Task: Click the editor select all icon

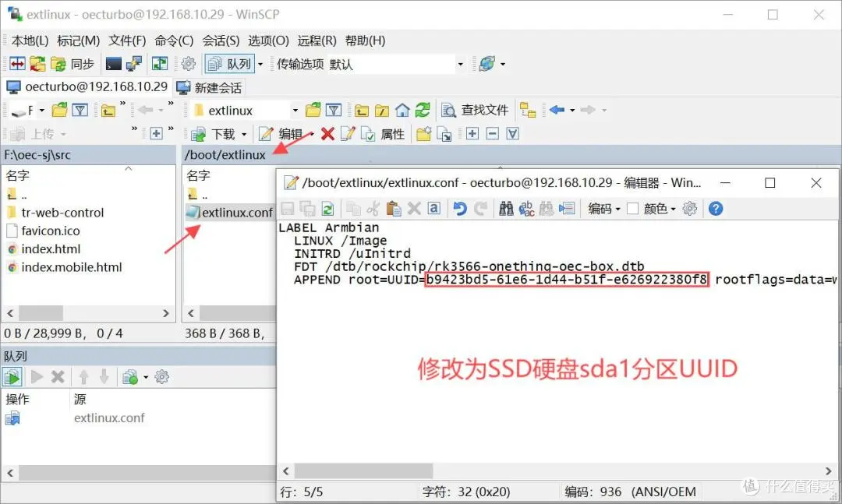Action: [x=434, y=208]
